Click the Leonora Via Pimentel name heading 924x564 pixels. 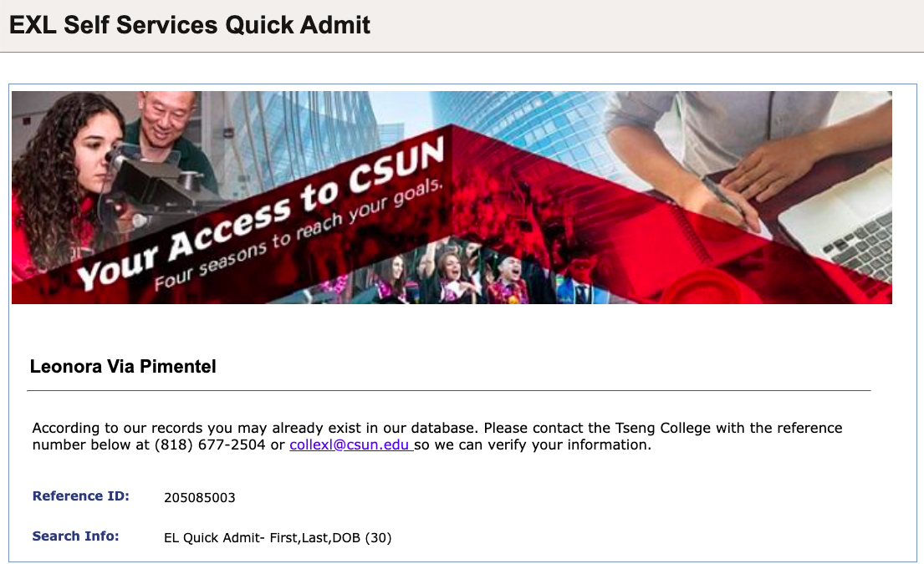tap(123, 366)
